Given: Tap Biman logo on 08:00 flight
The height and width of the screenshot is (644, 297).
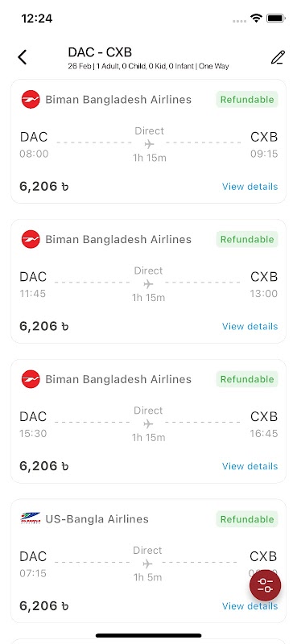Looking at the screenshot, I should (x=31, y=99).
